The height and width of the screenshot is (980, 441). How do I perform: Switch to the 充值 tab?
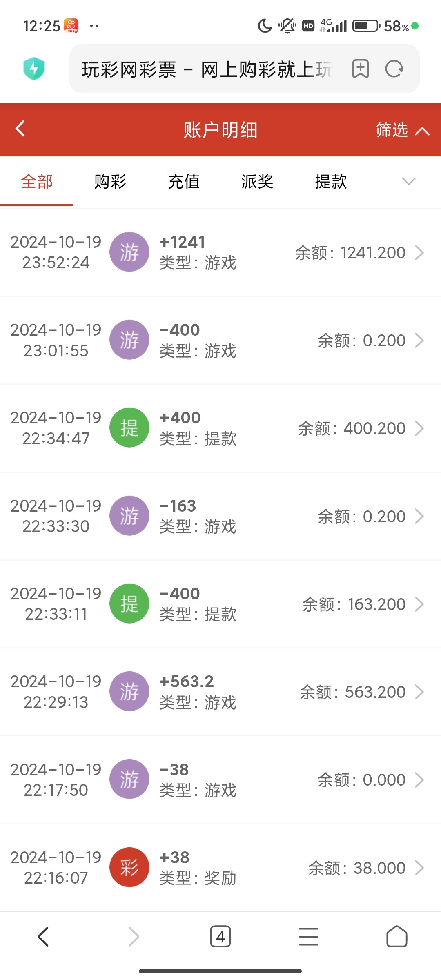pyautogui.click(x=184, y=181)
